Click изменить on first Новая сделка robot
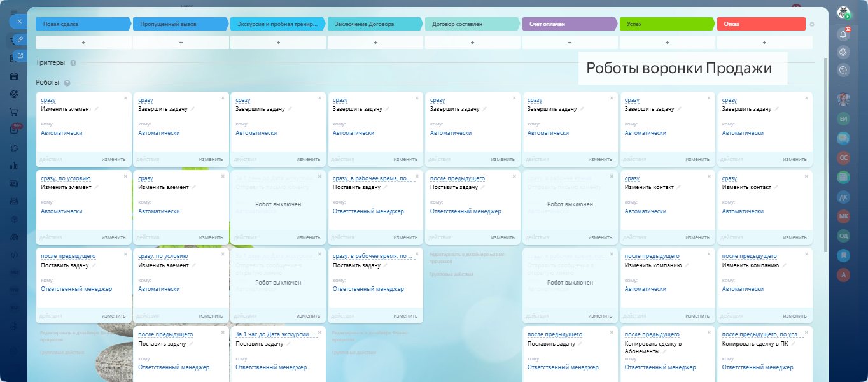868x382 pixels. click(114, 159)
